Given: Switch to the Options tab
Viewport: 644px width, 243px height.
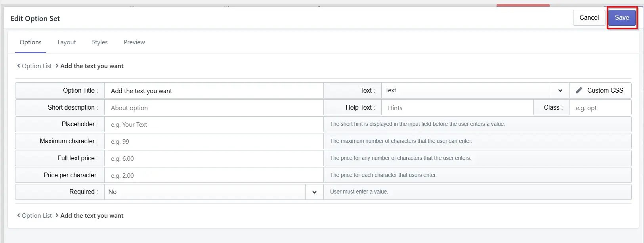Looking at the screenshot, I should pyautogui.click(x=31, y=42).
